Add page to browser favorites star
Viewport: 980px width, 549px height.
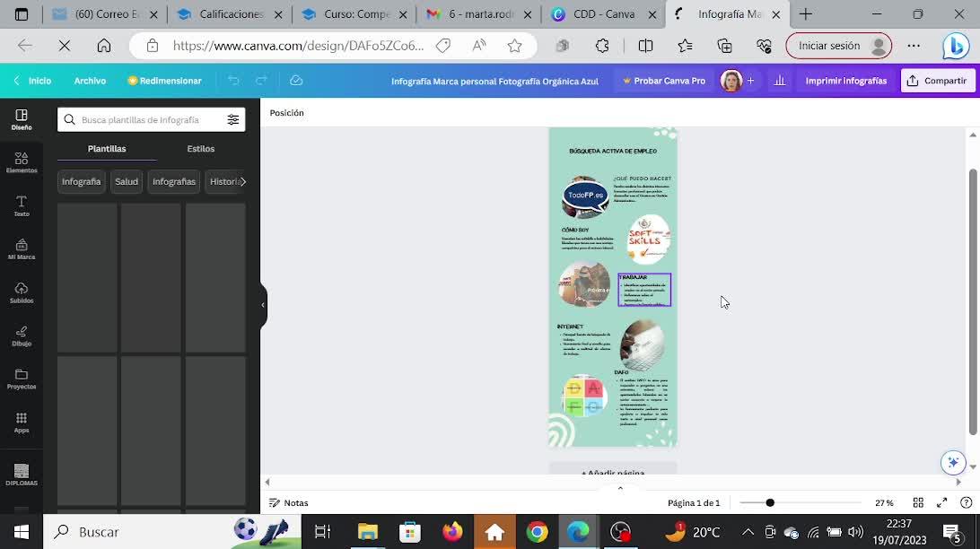click(x=514, y=46)
